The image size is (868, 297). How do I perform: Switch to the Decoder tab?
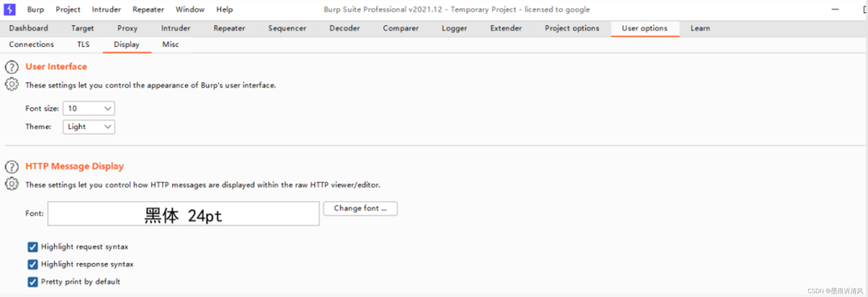coord(345,28)
